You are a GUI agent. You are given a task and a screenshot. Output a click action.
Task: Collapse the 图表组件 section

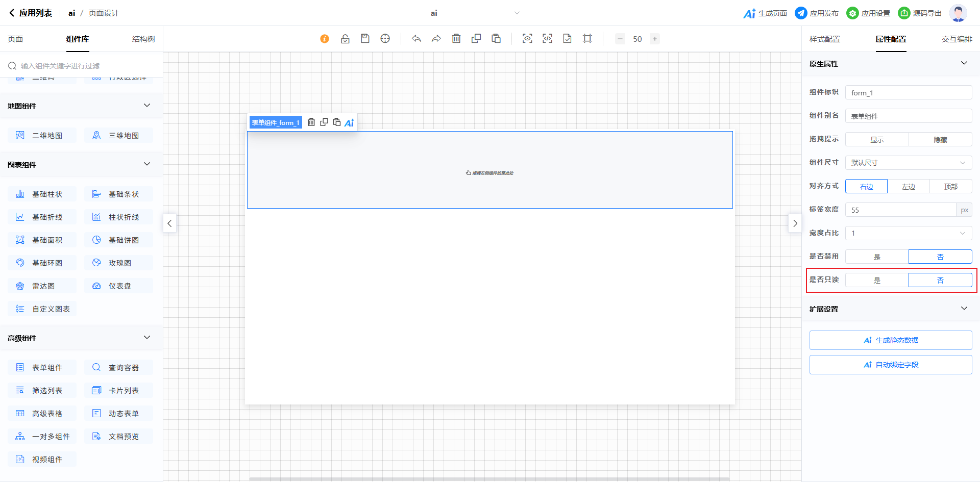click(147, 164)
